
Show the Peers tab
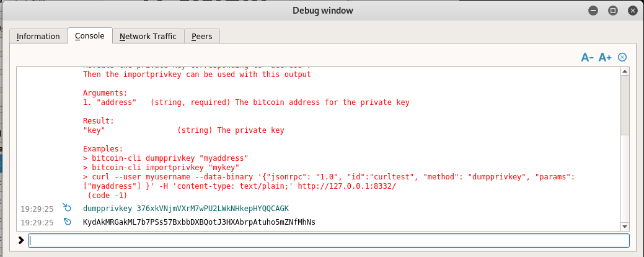pyautogui.click(x=201, y=36)
